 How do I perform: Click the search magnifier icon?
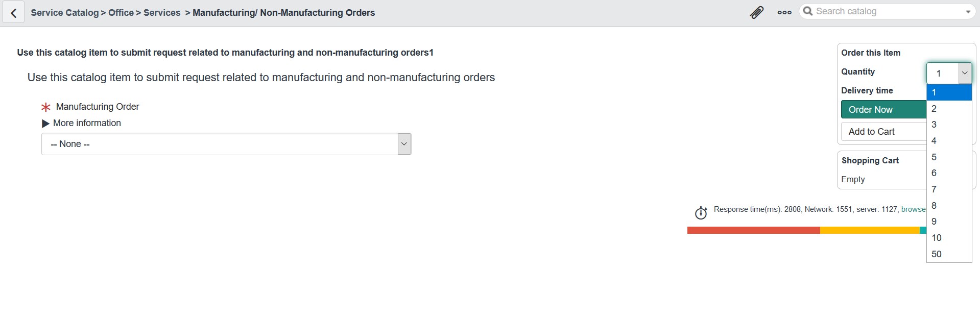click(808, 11)
